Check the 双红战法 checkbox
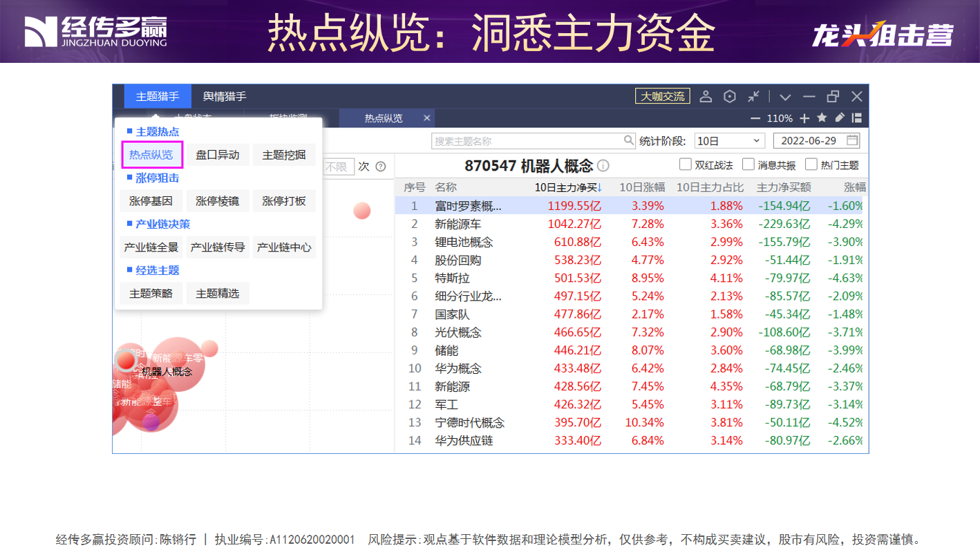The width and height of the screenshot is (980, 550). 686,164
